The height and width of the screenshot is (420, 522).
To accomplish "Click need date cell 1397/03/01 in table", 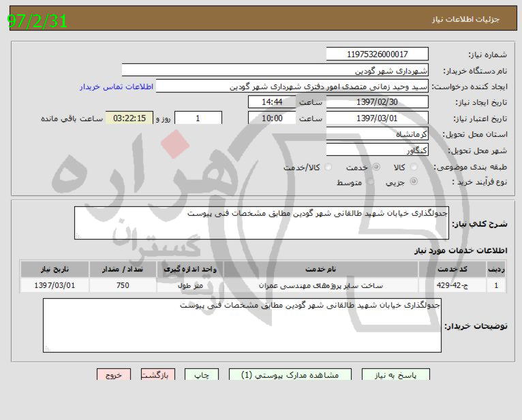I will (x=55, y=285).
